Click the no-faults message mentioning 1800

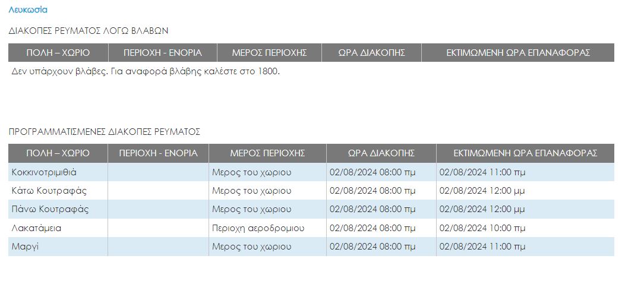click(x=146, y=71)
